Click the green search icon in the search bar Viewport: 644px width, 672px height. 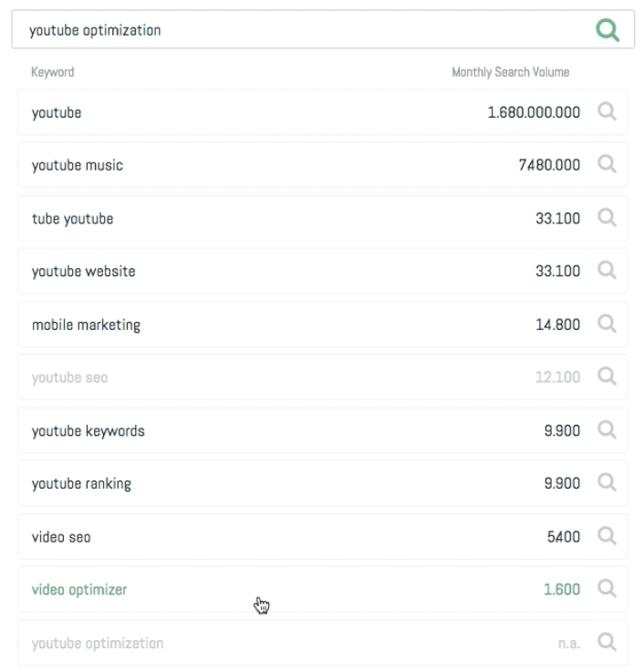pos(608,30)
